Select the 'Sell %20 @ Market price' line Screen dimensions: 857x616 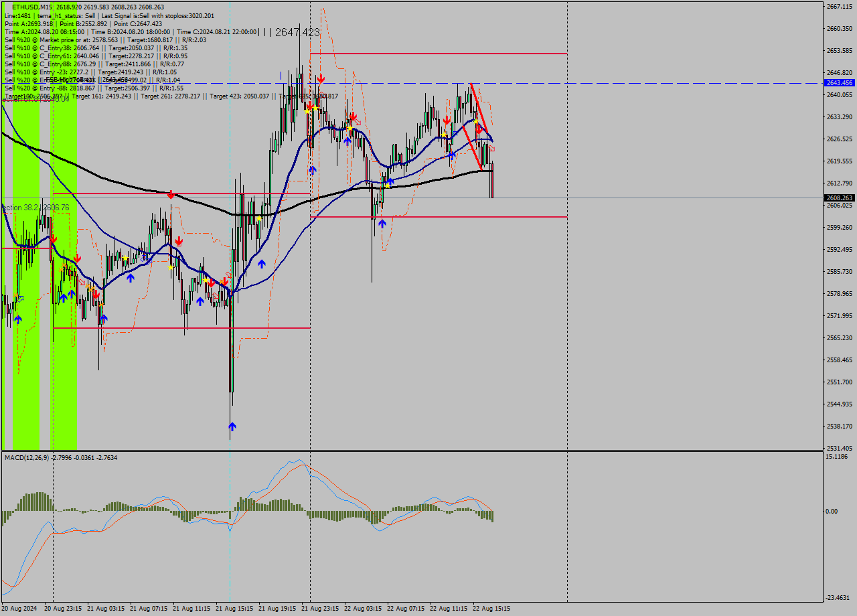click(x=106, y=40)
